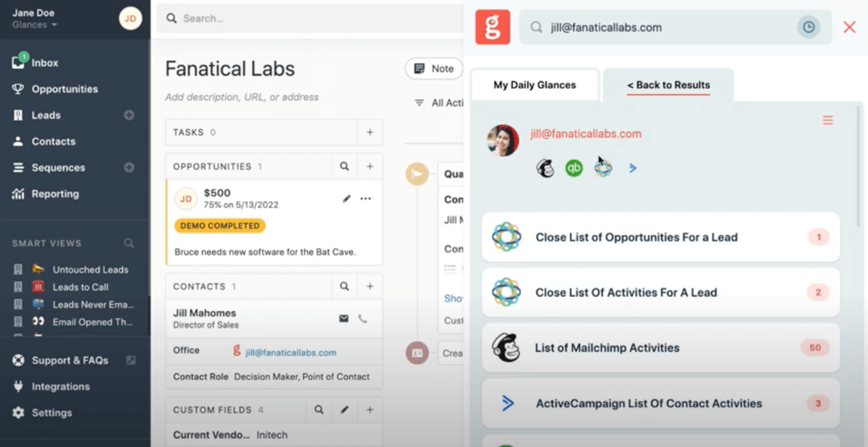The width and height of the screenshot is (868, 447).
Task: Open the Jane Doe account dropdown
Action: click(35, 19)
